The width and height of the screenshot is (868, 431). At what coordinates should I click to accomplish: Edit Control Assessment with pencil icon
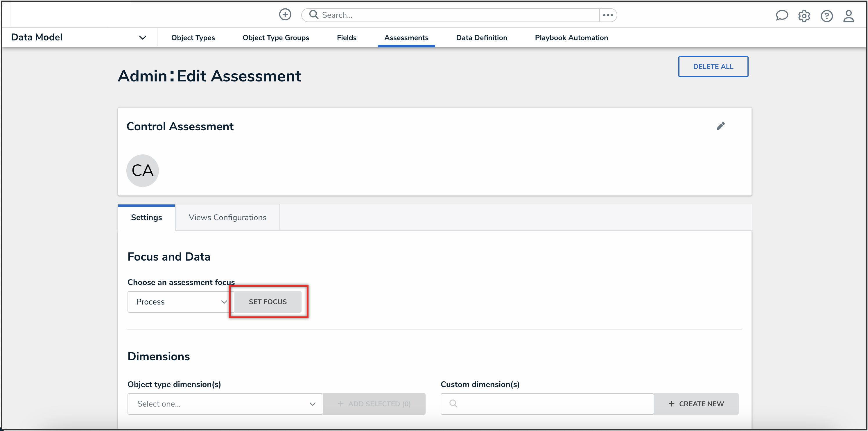click(x=720, y=126)
